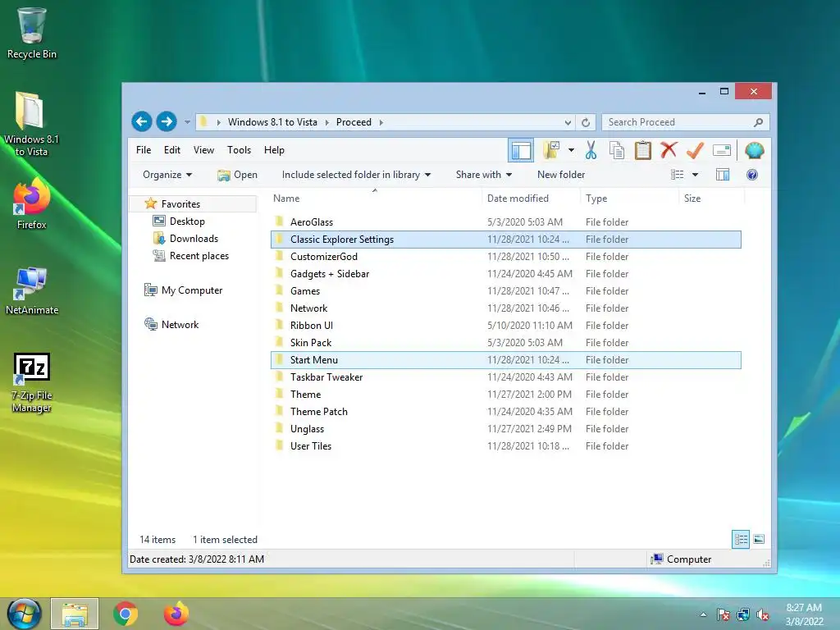Image resolution: width=840 pixels, height=630 pixels.
Task: Click the folder options toolbar icon
Action: tap(551, 151)
